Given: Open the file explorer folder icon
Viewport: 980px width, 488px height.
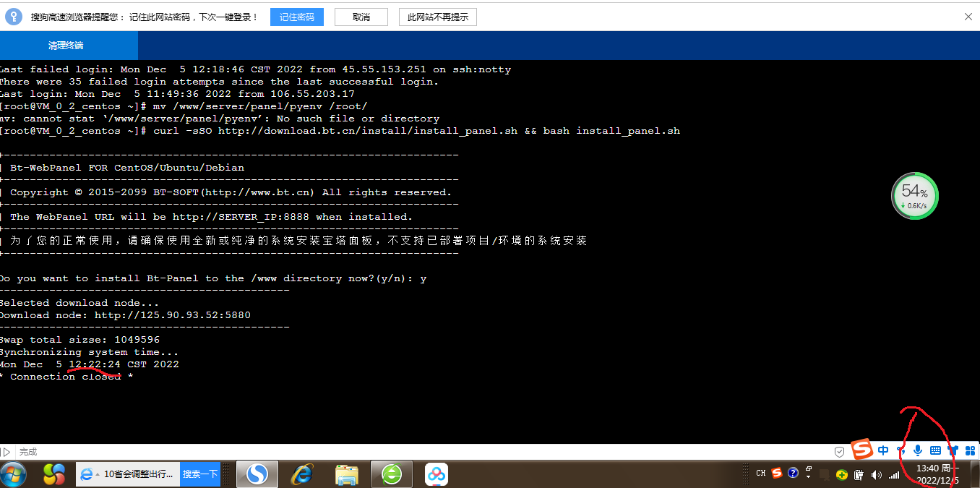Looking at the screenshot, I should (347, 474).
